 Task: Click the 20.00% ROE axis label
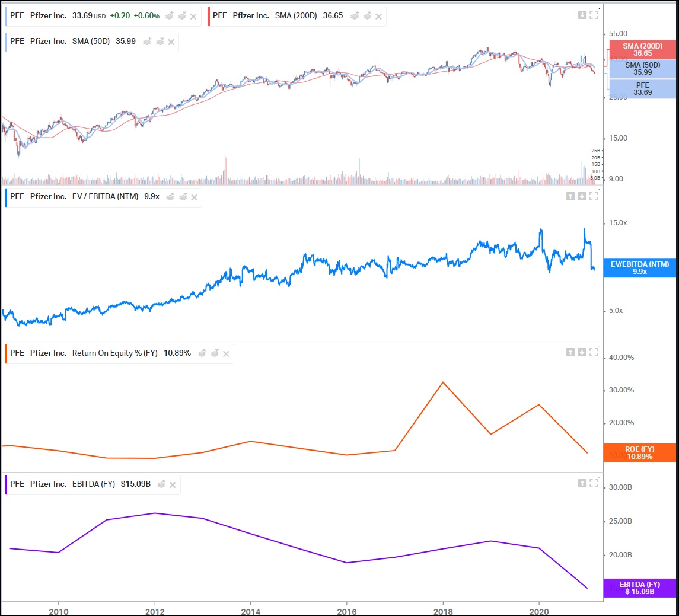coord(621,423)
